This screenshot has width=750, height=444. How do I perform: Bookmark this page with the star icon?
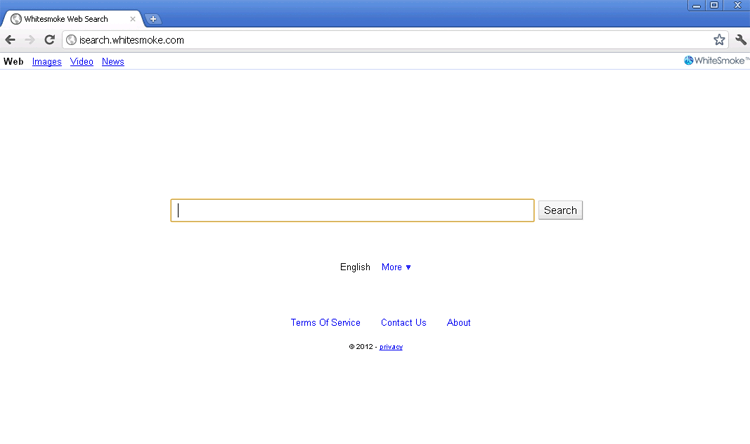point(719,40)
